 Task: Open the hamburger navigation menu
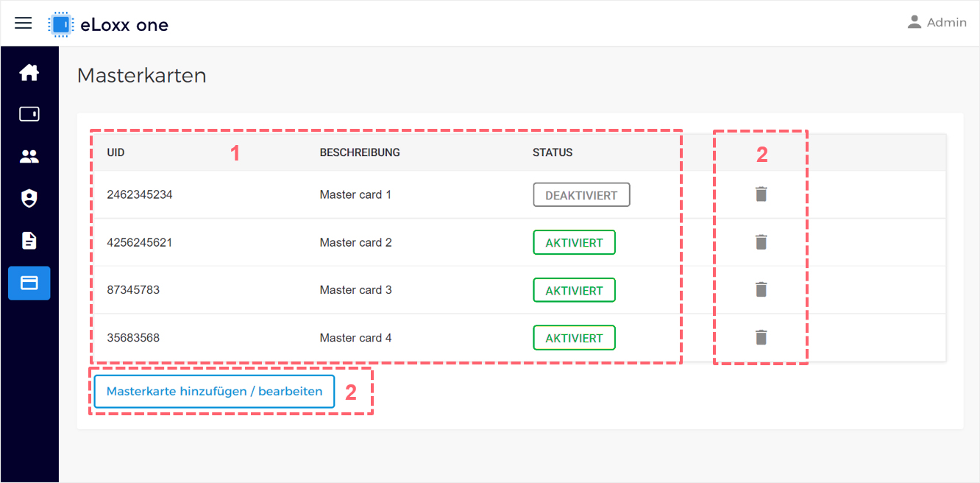(24, 23)
